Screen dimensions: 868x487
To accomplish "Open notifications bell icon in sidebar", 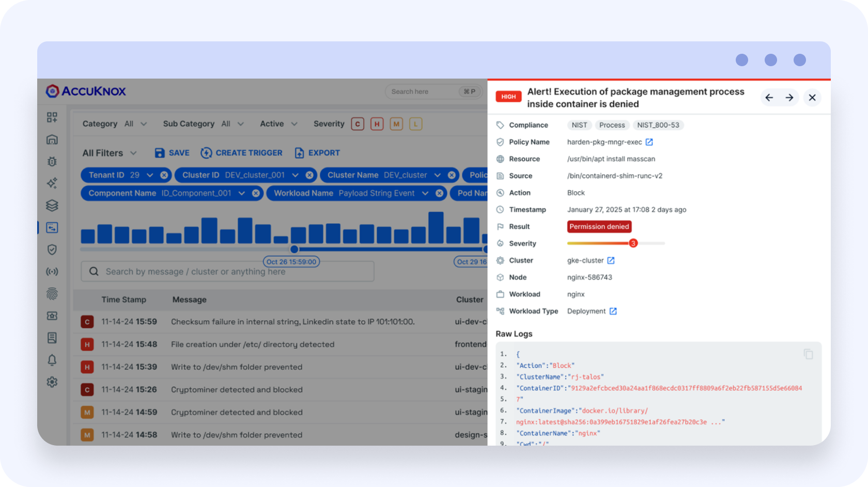I will click(x=52, y=360).
